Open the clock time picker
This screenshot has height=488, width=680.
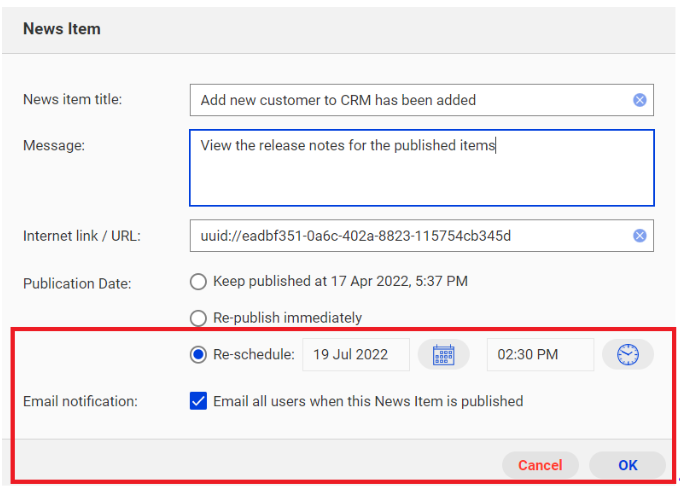pyautogui.click(x=628, y=354)
